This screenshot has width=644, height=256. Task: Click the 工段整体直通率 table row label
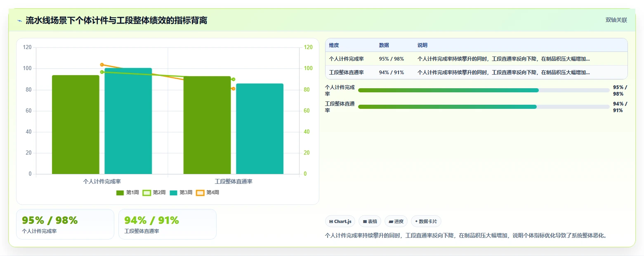346,73
